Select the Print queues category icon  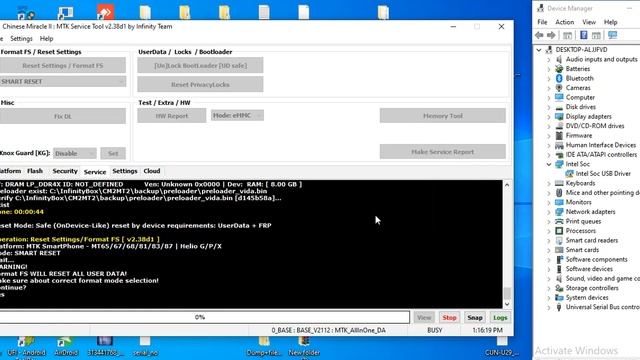click(x=559, y=221)
